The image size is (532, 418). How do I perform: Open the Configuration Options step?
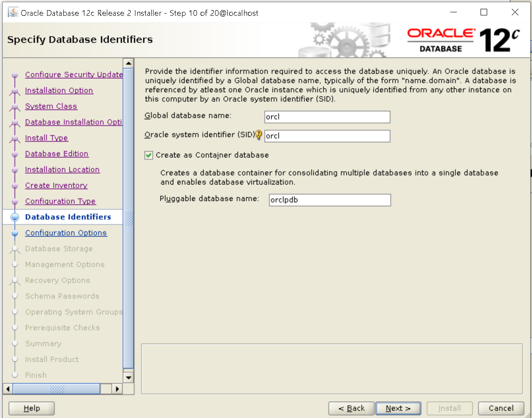pyautogui.click(x=66, y=233)
